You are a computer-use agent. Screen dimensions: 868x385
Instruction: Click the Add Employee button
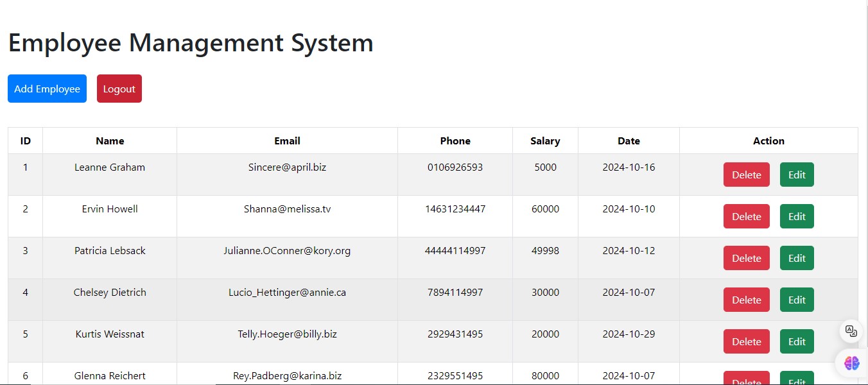pyautogui.click(x=47, y=89)
